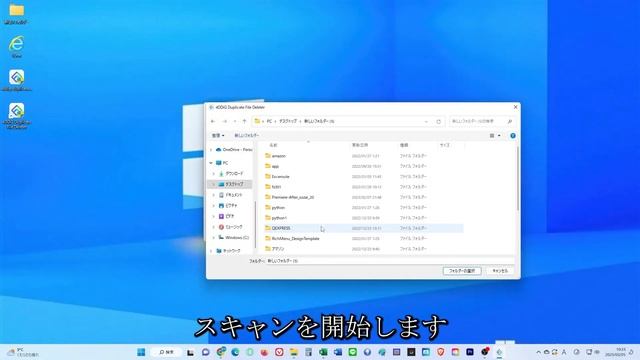The height and width of the screenshot is (360, 640).
Task: Expand the Windows (C:) tree node
Action: [213, 238]
